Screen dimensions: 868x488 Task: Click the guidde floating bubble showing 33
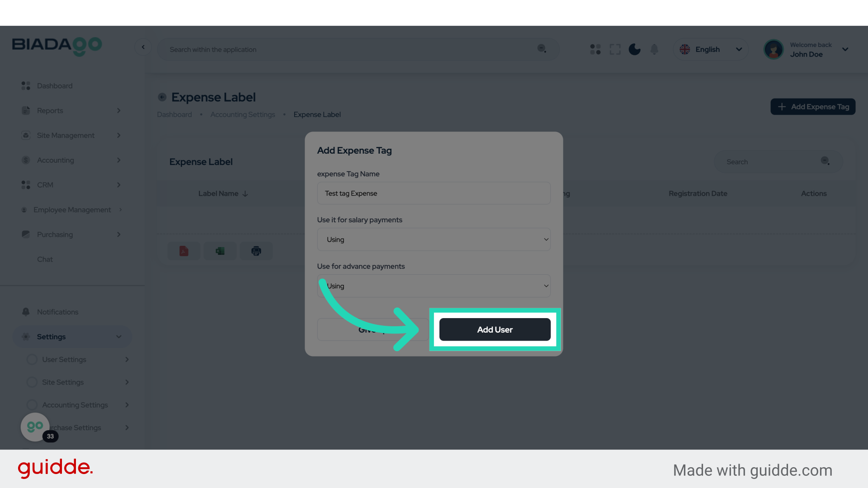(x=35, y=427)
